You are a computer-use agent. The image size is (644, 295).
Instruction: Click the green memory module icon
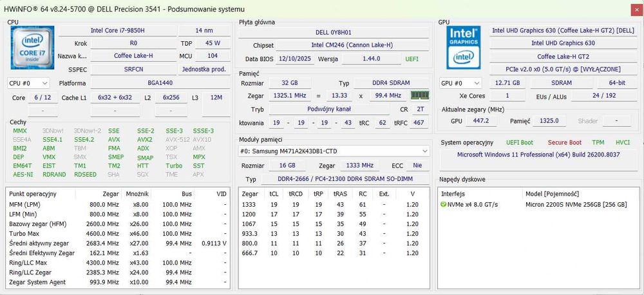click(420, 95)
